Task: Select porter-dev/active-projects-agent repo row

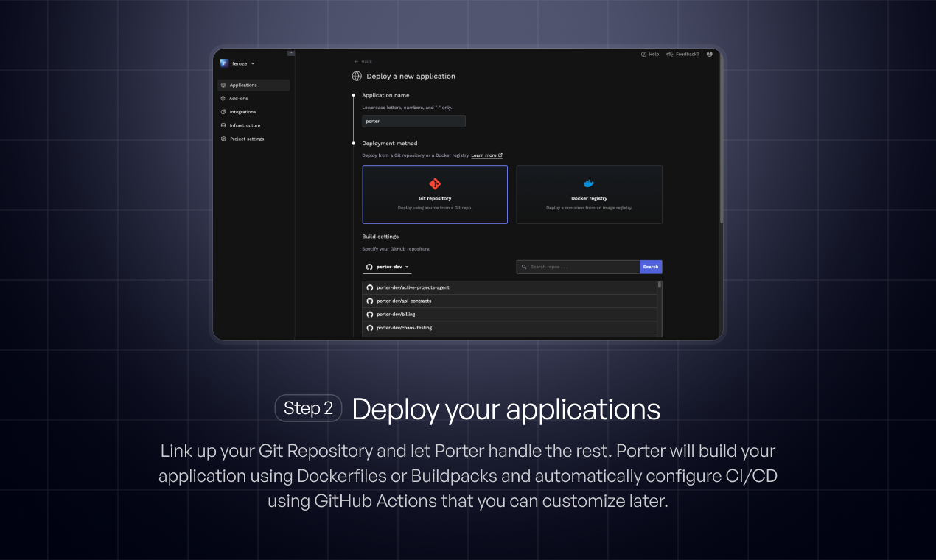Action: click(x=510, y=287)
